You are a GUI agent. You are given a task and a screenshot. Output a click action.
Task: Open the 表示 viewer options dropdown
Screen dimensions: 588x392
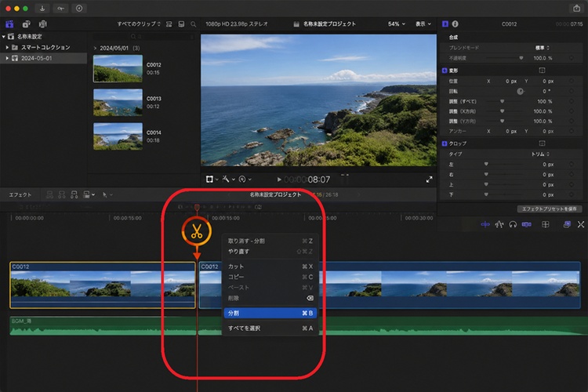pyautogui.click(x=423, y=24)
